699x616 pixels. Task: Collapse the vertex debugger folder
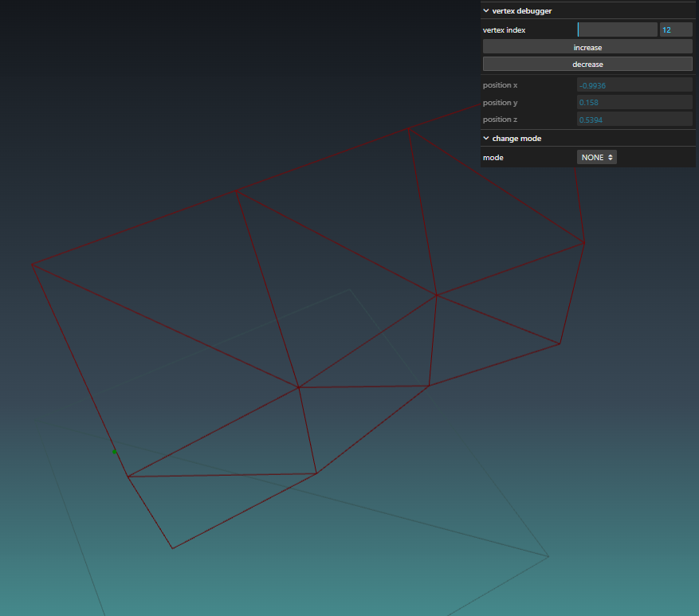point(588,10)
